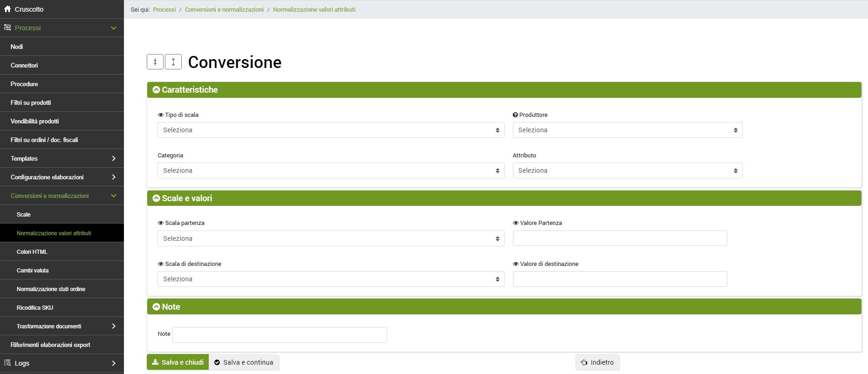
Task: Open the Produttore select box
Action: point(627,130)
